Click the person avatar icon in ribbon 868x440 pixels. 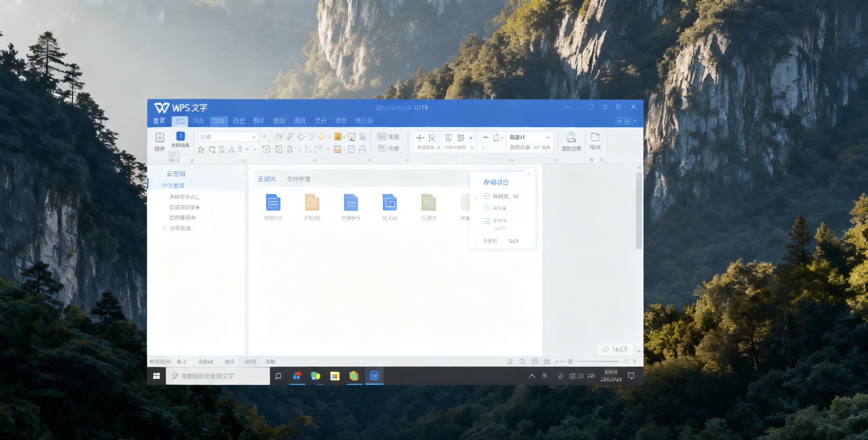[x=571, y=137]
